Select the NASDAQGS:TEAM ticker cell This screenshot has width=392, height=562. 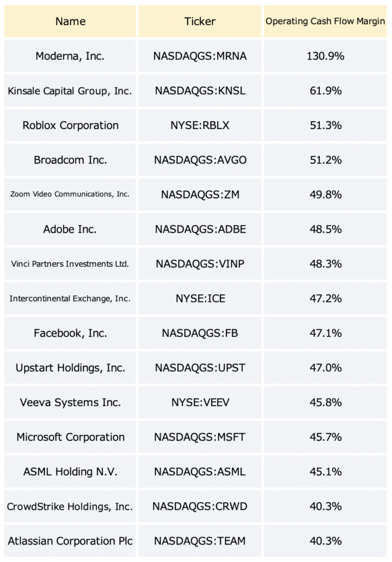[200, 541]
